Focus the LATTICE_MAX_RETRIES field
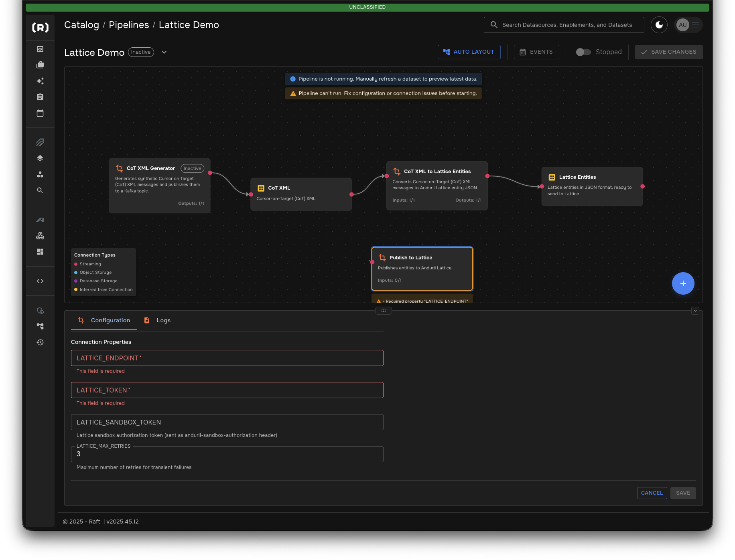The height and width of the screenshot is (560, 735). pos(227,454)
